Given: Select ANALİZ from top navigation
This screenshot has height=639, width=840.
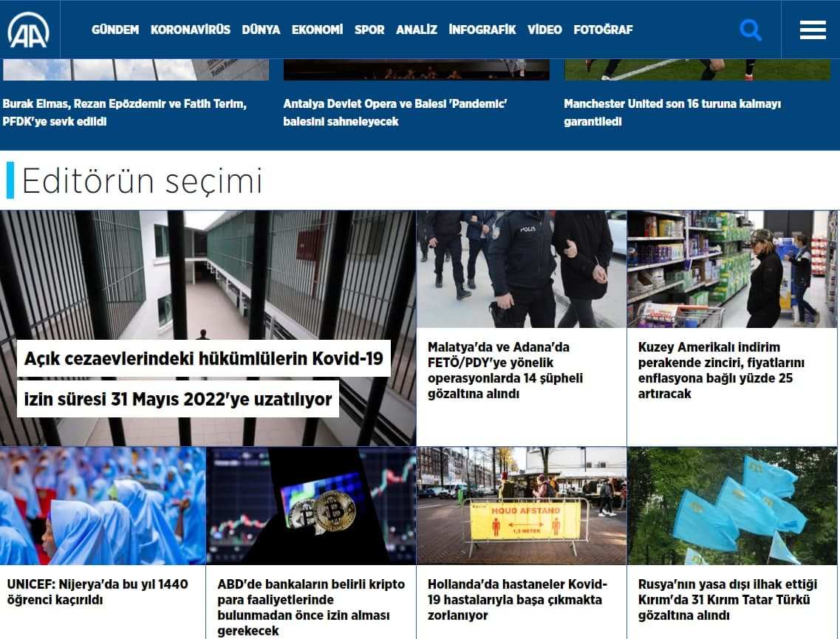Looking at the screenshot, I should [x=417, y=30].
